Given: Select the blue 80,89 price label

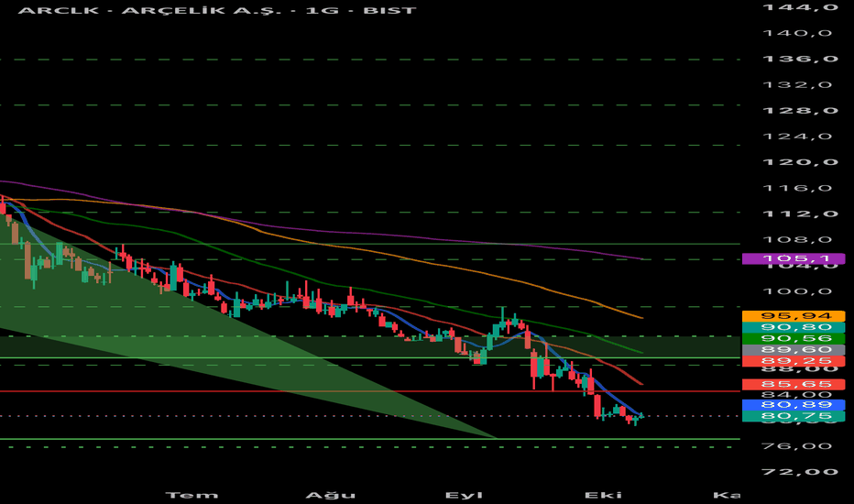Looking at the screenshot, I should (x=794, y=404).
